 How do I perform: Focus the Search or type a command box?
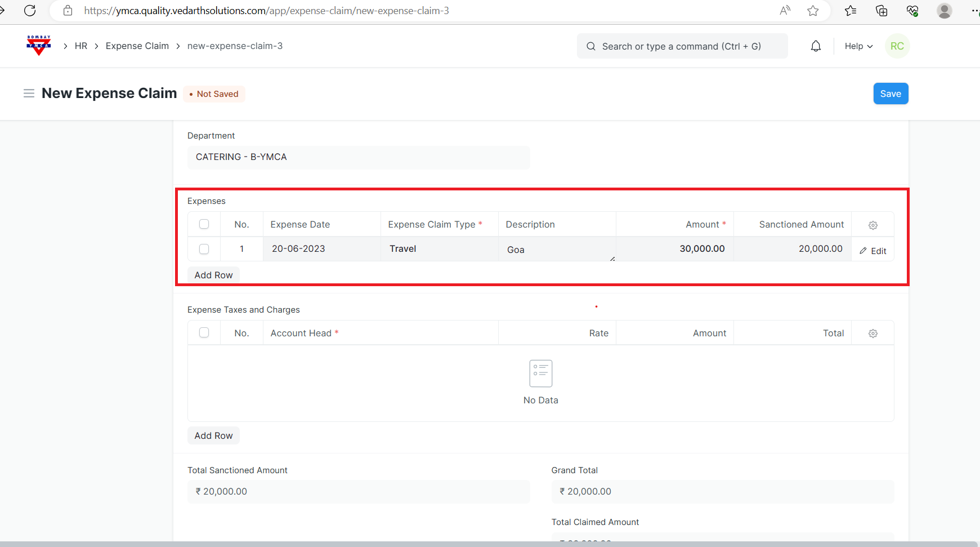(681, 46)
